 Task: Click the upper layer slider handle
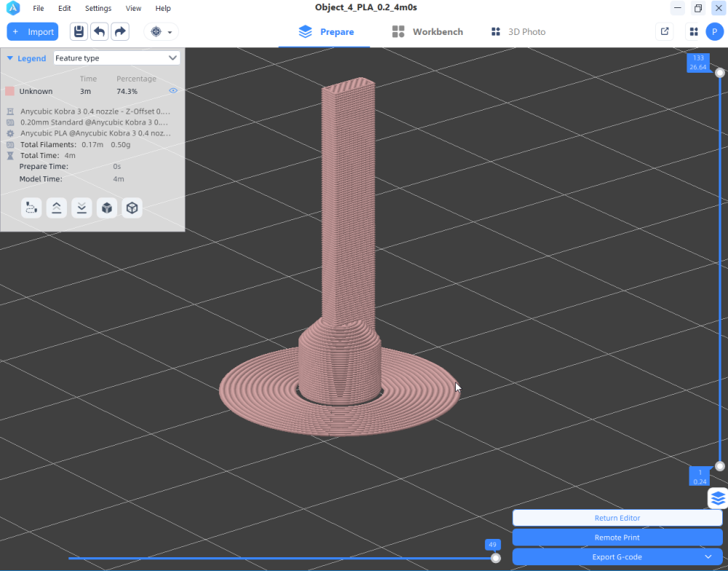click(720, 73)
